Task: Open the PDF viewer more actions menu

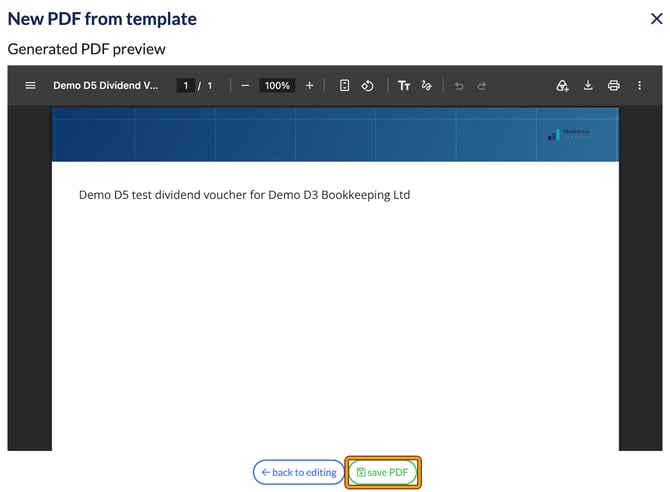Action: (x=639, y=85)
